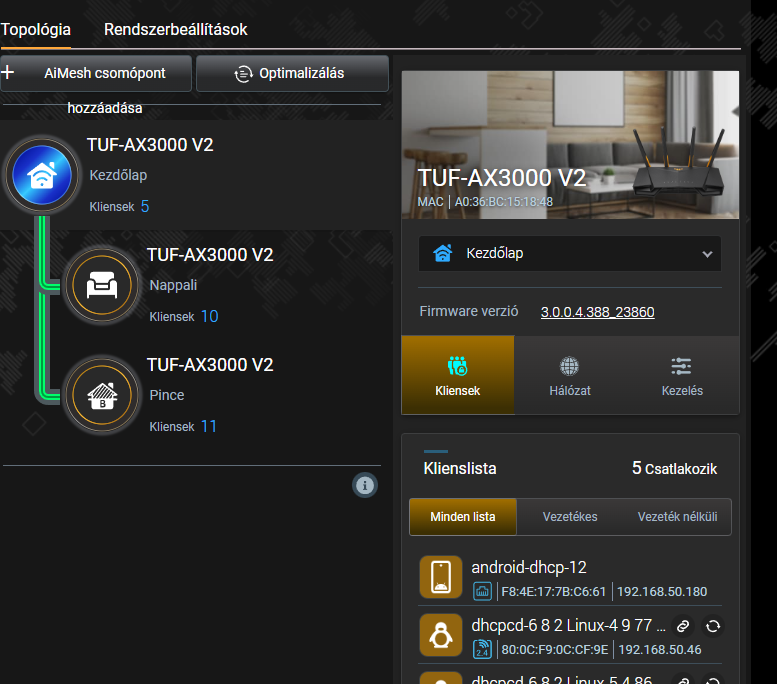Click the Kliensek people icon

pos(457,366)
